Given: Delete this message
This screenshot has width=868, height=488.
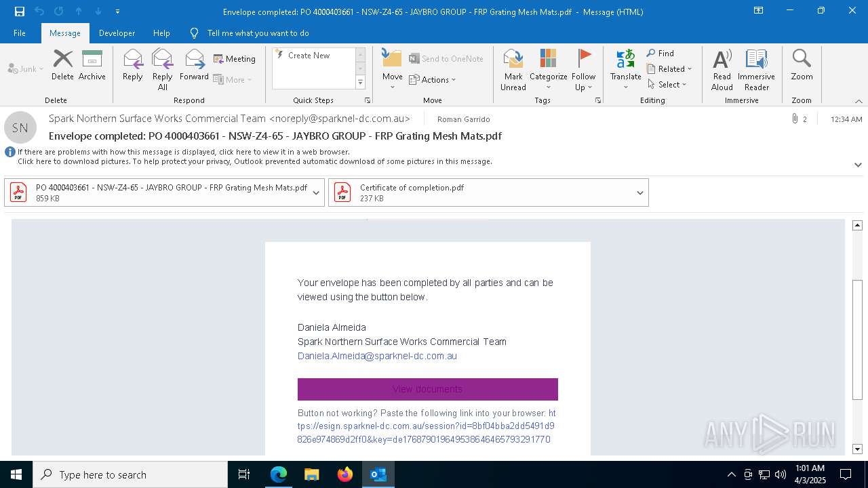Looking at the screenshot, I should pyautogui.click(x=62, y=65).
